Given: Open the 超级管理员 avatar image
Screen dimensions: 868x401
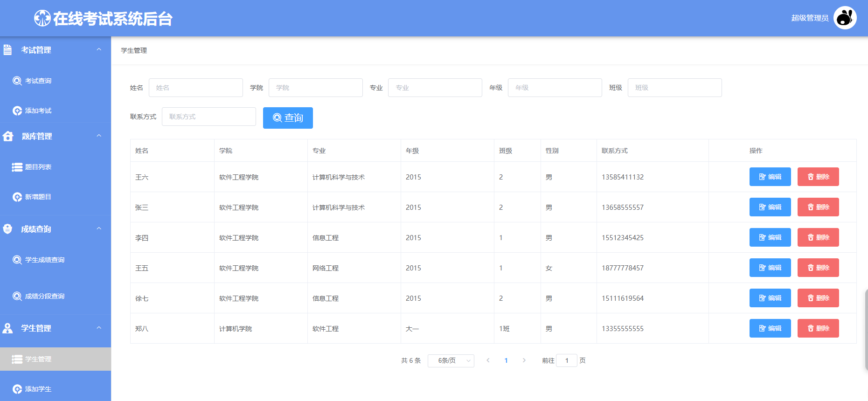Looking at the screenshot, I should [845, 18].
